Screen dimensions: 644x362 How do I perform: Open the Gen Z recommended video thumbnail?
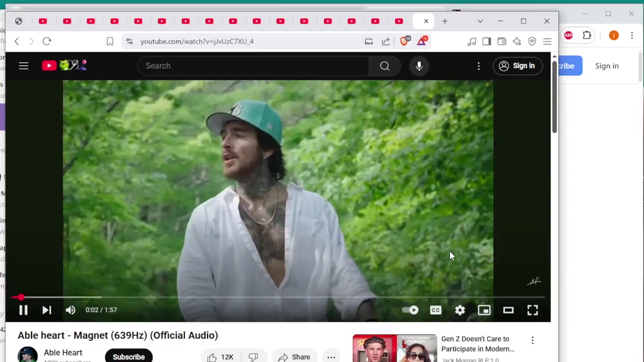(x=395, y=348)
